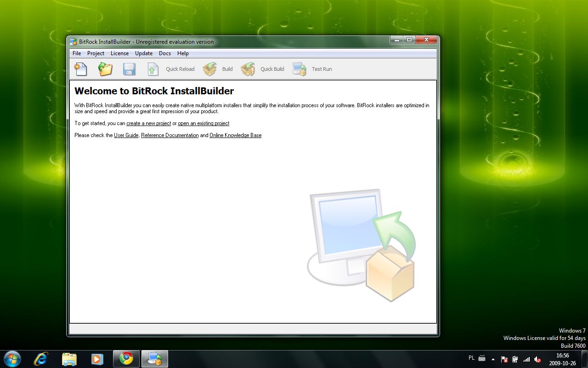Open Windows Explorer from the taskbar
This screenshot has height=368, width=588.
click(69, 359)
